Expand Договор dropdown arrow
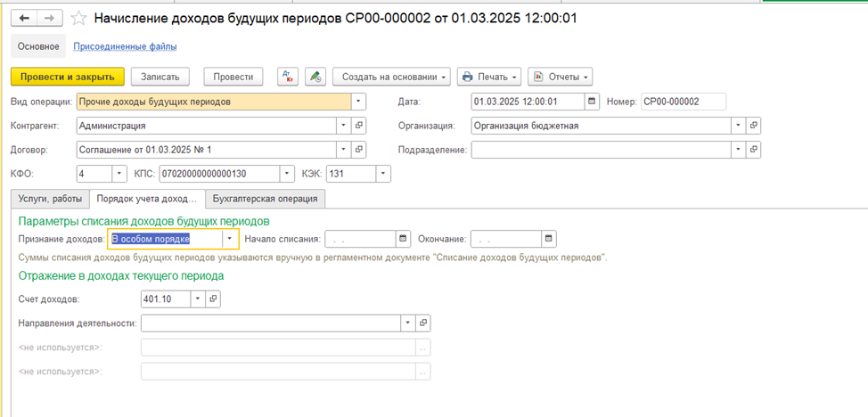Screen dimensions: 868x417 (344, 150)
